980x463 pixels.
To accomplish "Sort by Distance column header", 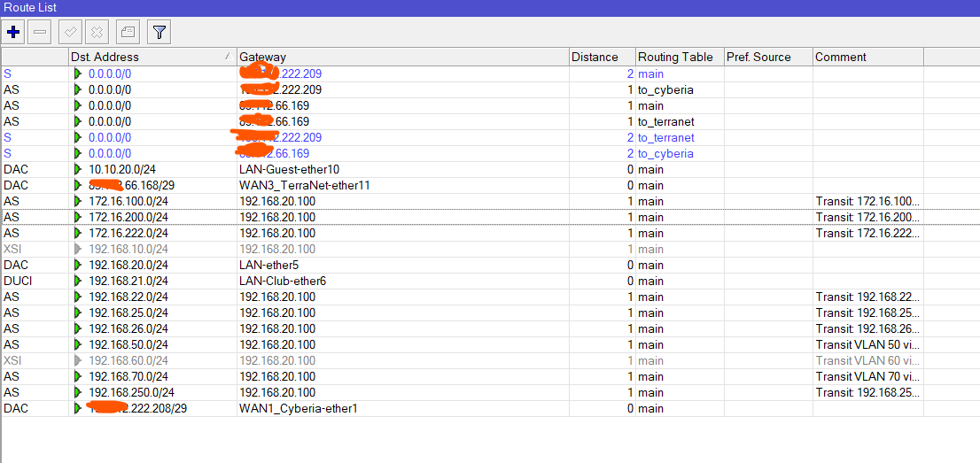I will (603, 57).
